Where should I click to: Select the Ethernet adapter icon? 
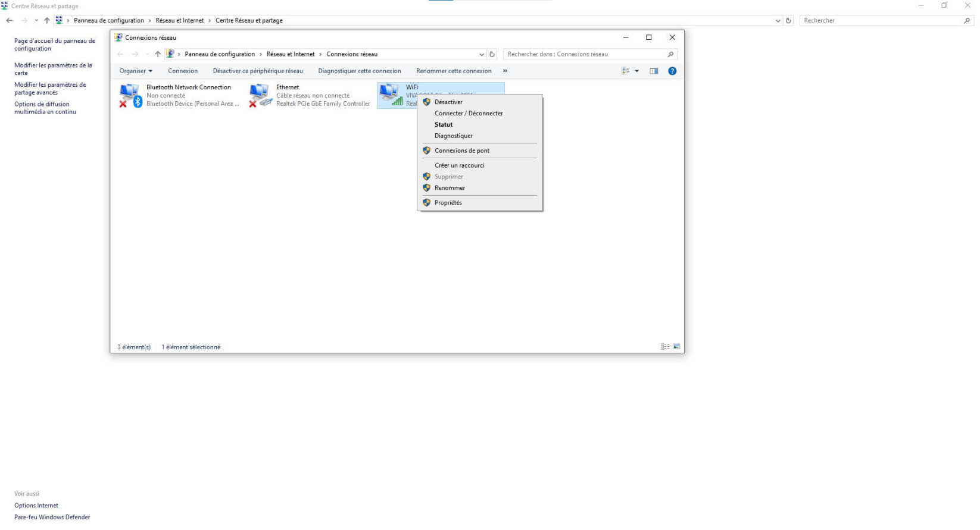[260, 95]
